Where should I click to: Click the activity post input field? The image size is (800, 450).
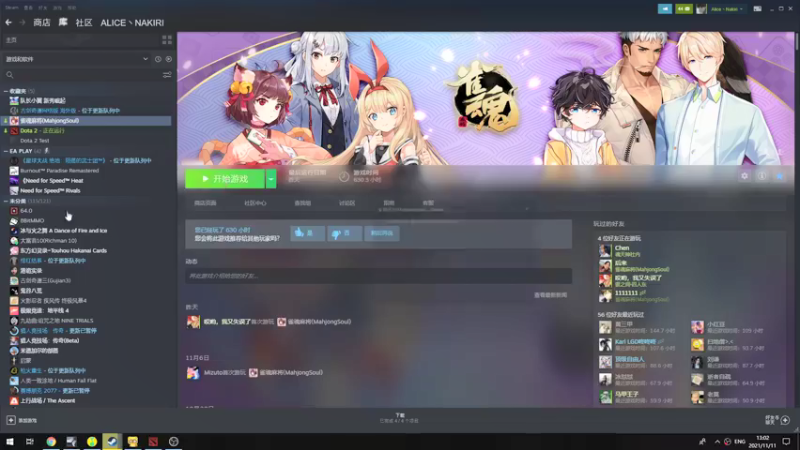coord(378,276)
